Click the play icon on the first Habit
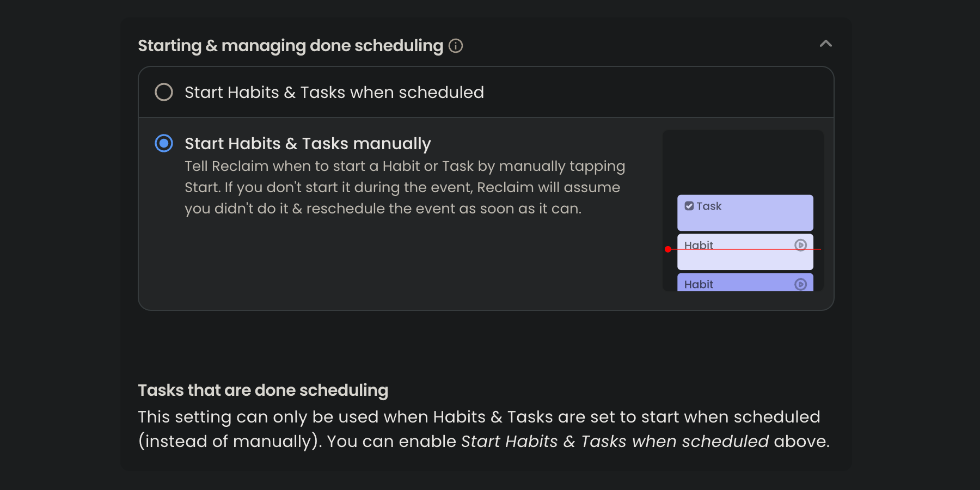 [800, 245]
